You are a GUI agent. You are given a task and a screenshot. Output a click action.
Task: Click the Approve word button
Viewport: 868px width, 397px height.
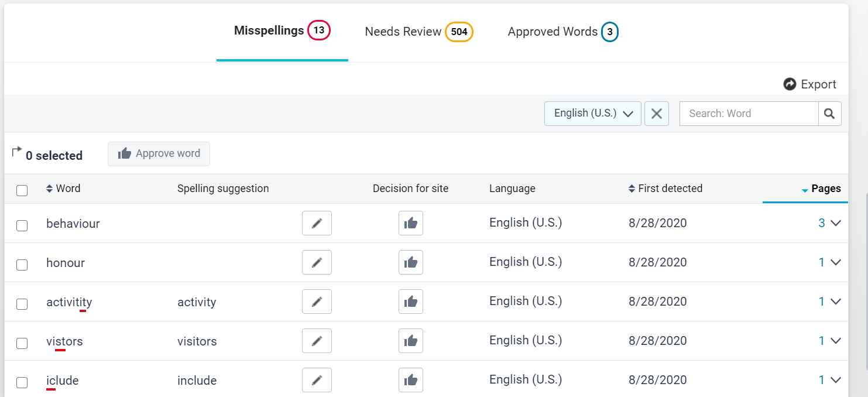(x=159, y=153)
